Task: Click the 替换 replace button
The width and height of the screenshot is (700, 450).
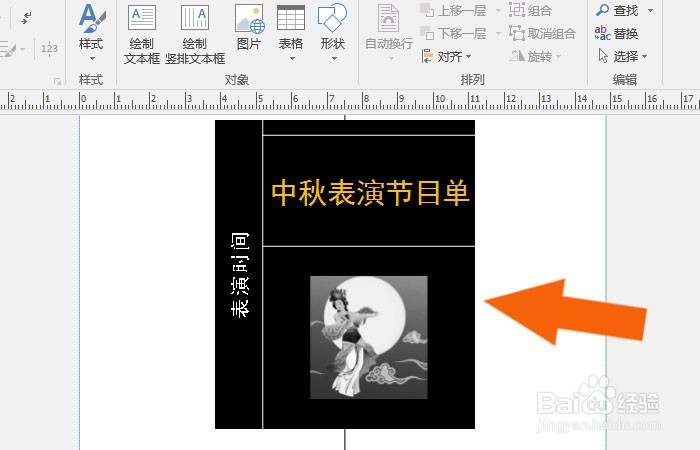Action: coord(617,33)
